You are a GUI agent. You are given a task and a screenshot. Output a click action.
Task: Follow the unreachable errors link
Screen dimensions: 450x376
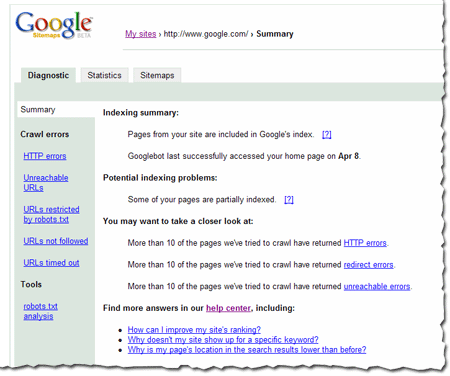pyautogui.click(x=377, y=286)
